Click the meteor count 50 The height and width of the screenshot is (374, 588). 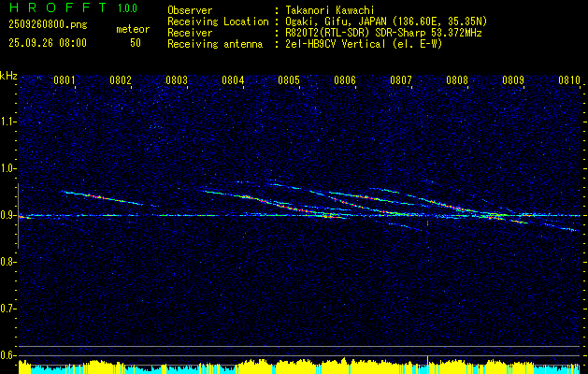click(136, 43)
